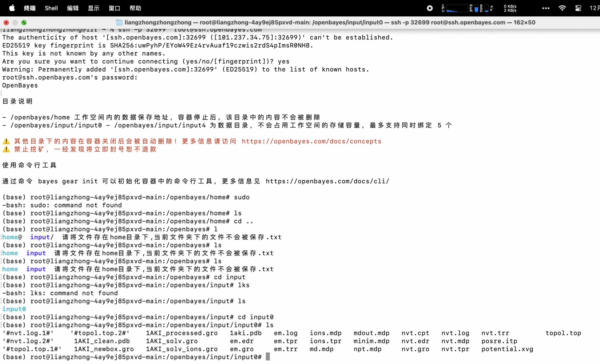Click the openbayes.com/docs/concepts link
This screenshot has width=600, height=364.
(311, 141)
